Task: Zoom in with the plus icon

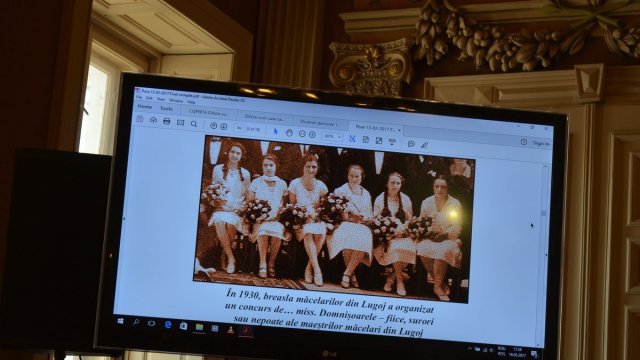Action: (312, 134)
